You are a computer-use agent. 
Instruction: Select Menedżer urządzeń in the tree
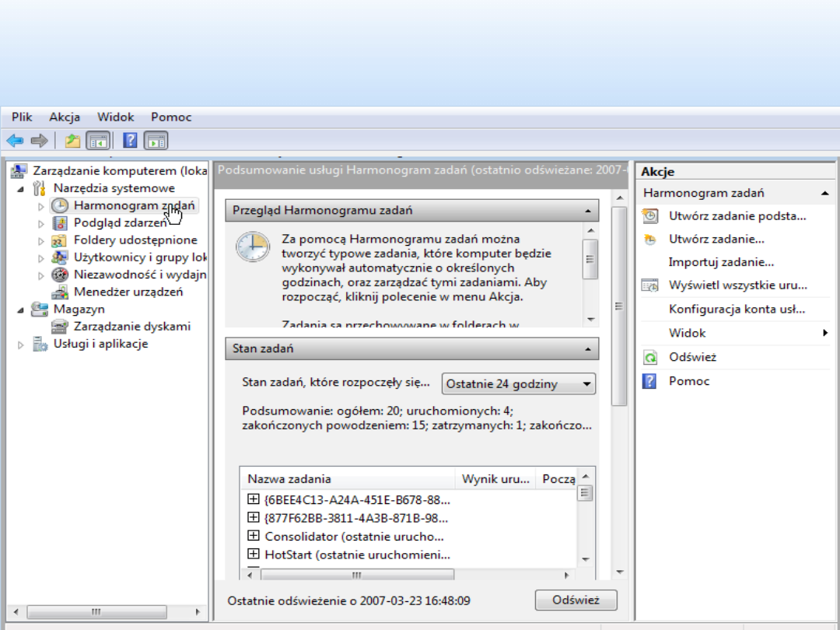pos(128,292)
